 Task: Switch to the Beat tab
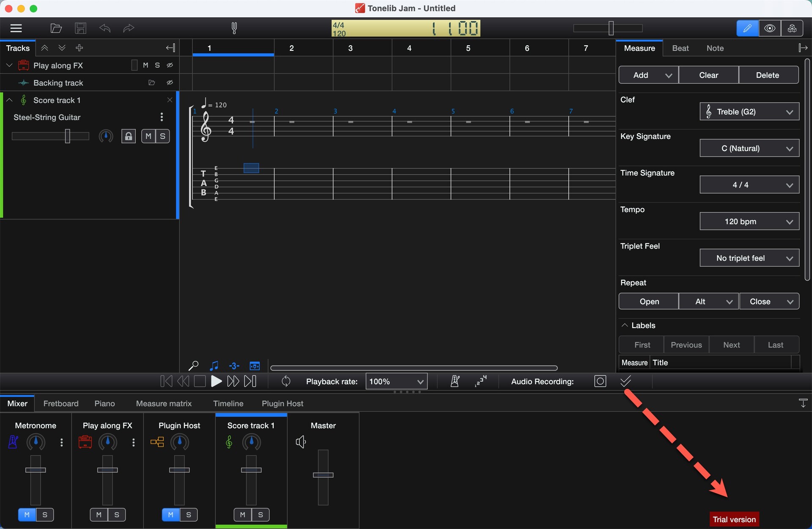click(680, 48)
